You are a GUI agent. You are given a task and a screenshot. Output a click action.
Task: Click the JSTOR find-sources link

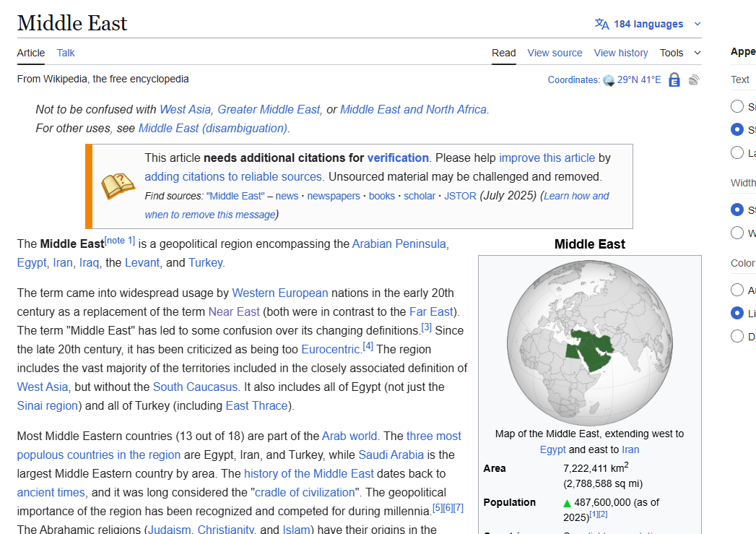[x=460, y=196]
